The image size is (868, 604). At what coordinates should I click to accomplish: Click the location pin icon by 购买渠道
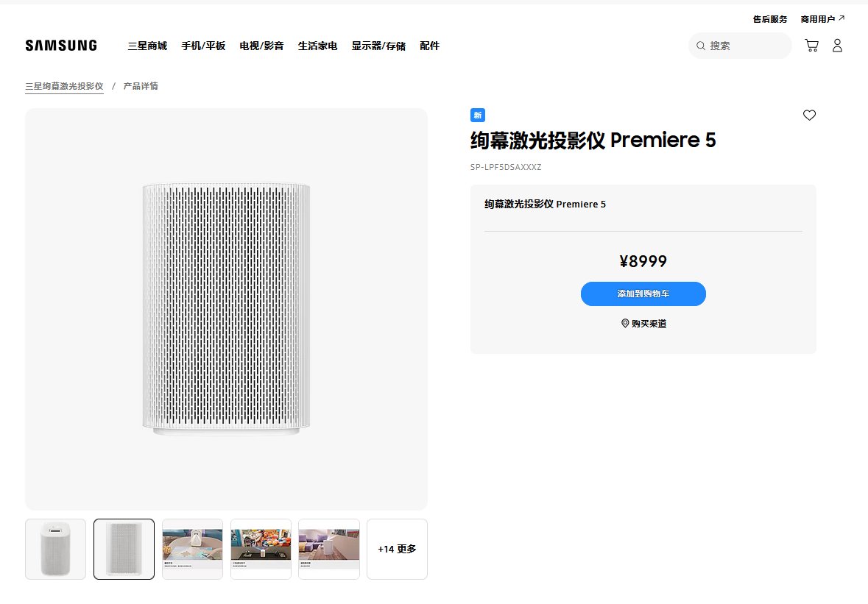[625, 323]
